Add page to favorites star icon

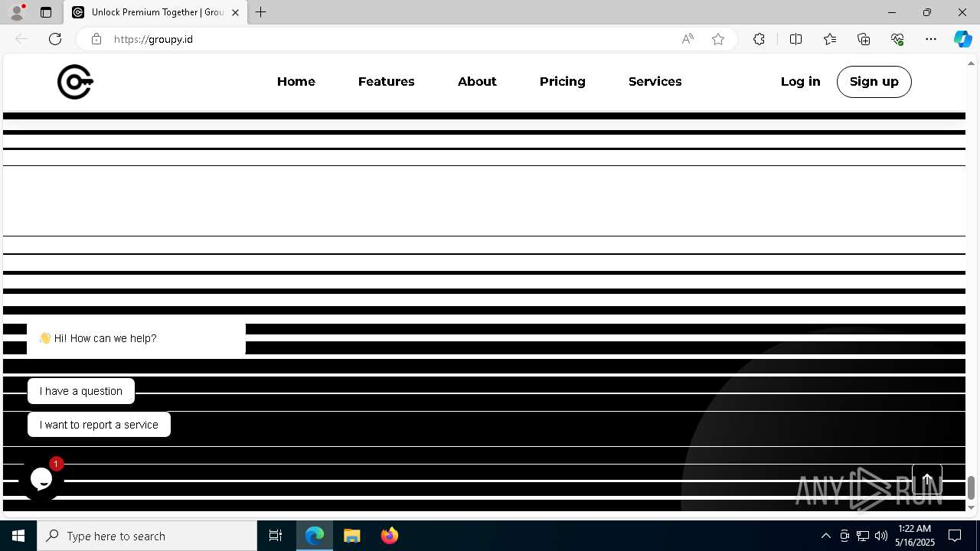coord(718,39)
